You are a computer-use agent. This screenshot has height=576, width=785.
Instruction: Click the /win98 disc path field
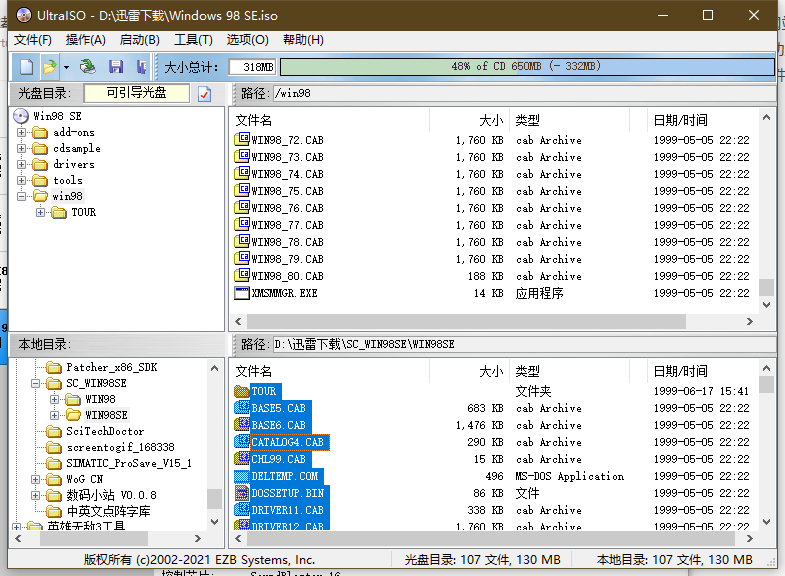tap(524, 93)
